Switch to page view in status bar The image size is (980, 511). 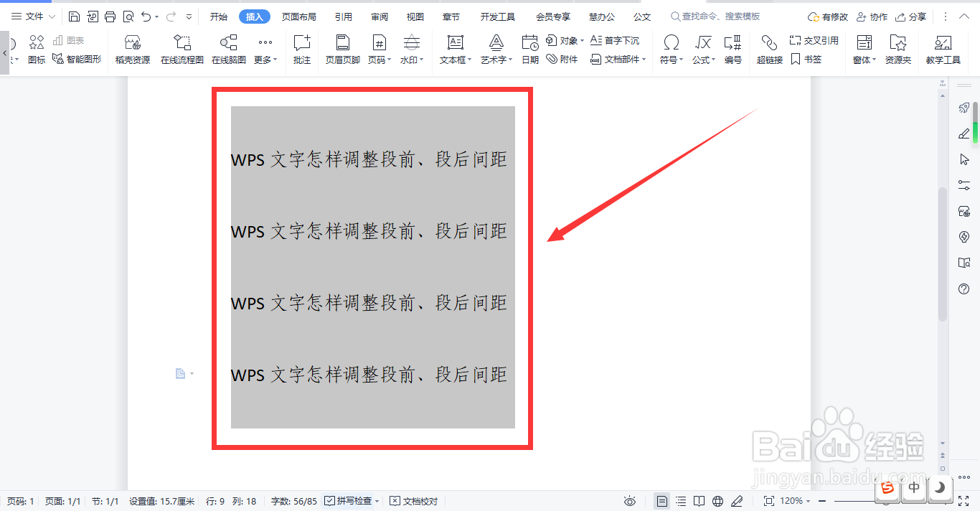662,501
